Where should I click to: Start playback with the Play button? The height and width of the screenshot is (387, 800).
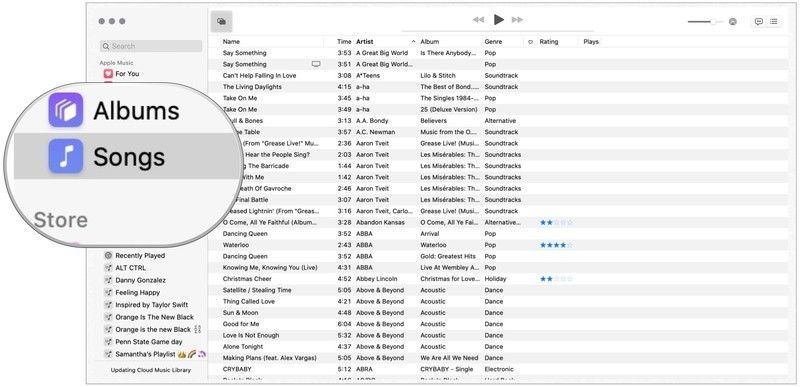tap(498, 20)
